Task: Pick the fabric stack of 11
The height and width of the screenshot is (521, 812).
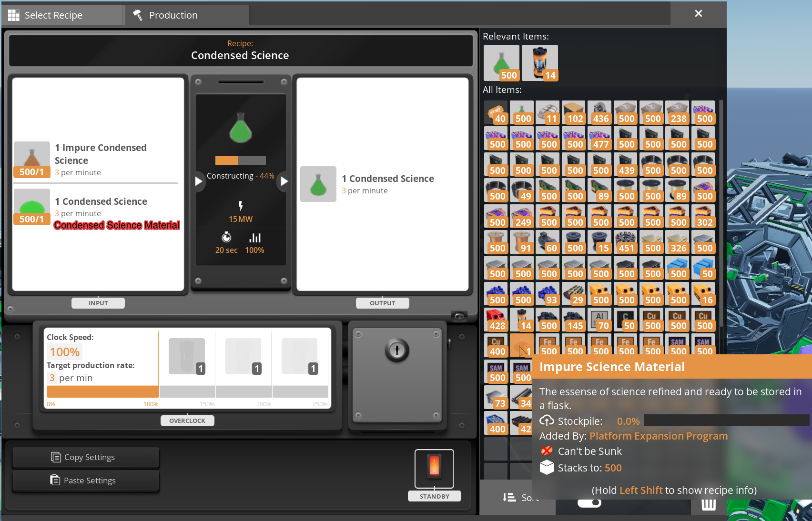Action: tap(548, 112)
